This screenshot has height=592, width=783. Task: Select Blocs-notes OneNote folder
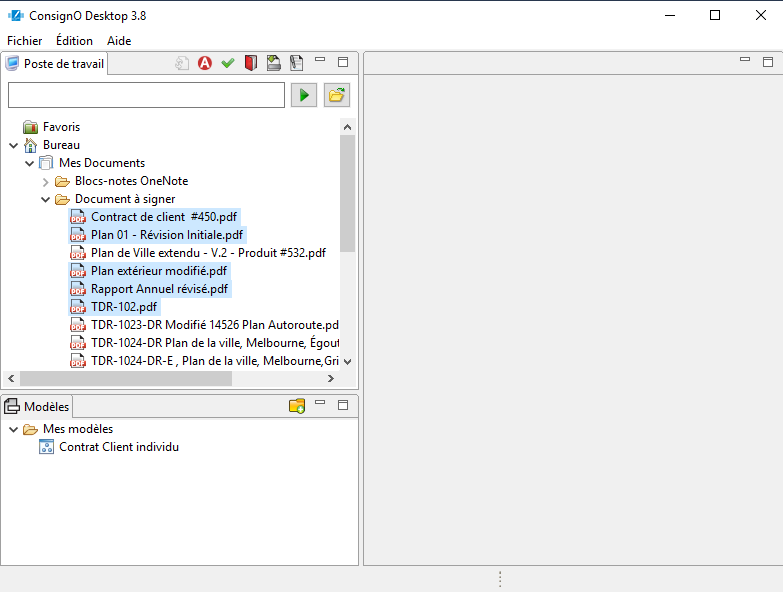click(x=131, y=181)
